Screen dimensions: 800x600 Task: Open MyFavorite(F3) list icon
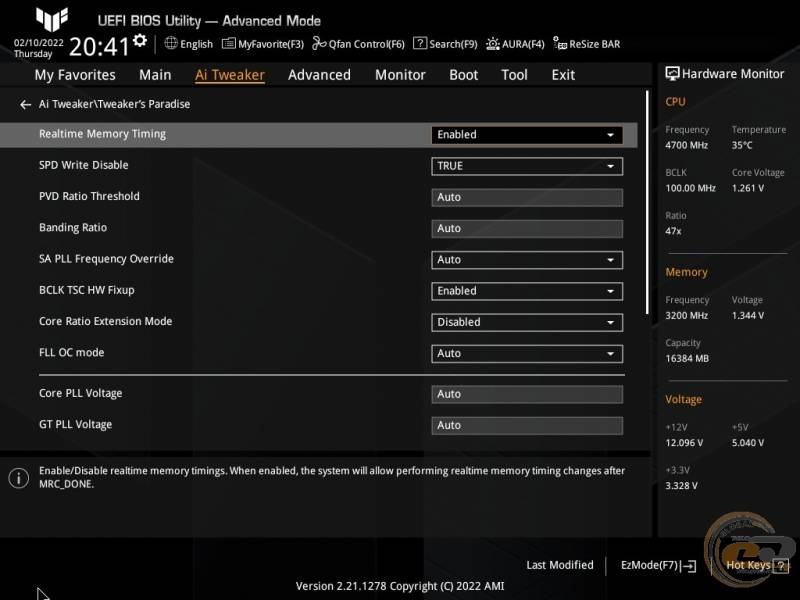(x=229, y=44)
